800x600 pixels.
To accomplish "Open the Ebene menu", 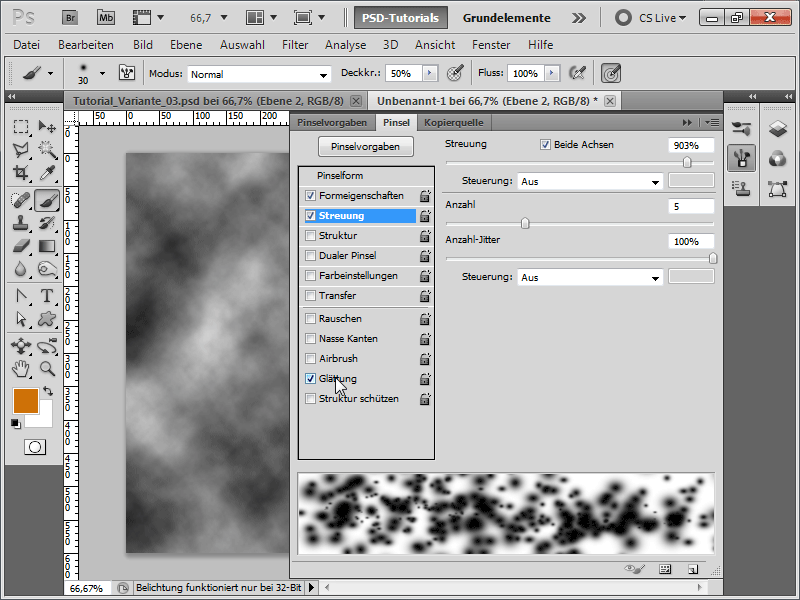I will point(186,45).
